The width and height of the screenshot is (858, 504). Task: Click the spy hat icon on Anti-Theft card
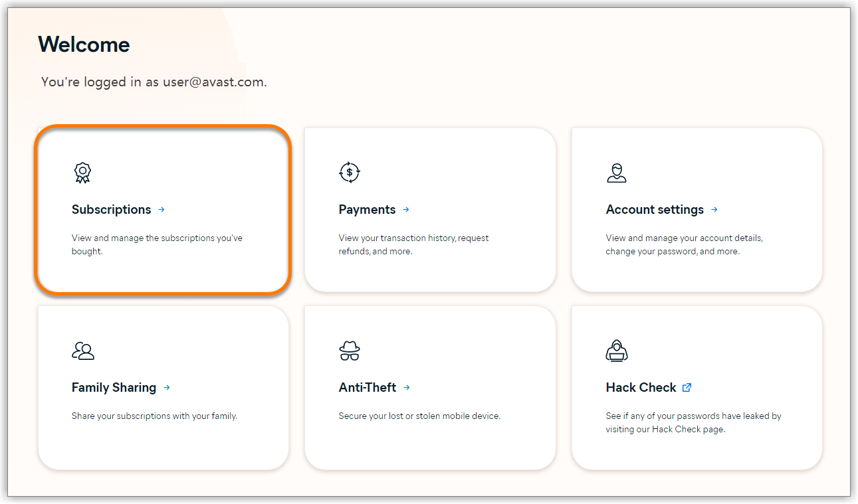tap(349, 351)
